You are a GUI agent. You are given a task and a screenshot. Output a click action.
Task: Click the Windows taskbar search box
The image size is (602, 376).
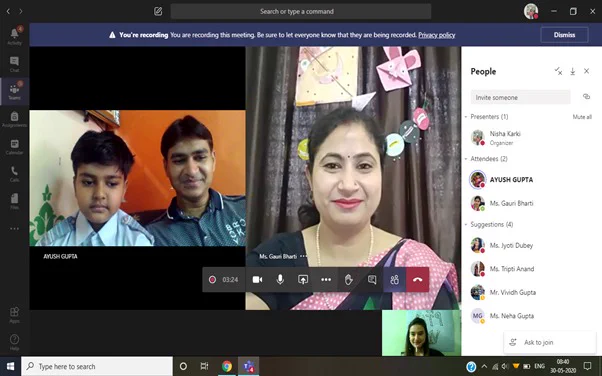click(97, 366)
